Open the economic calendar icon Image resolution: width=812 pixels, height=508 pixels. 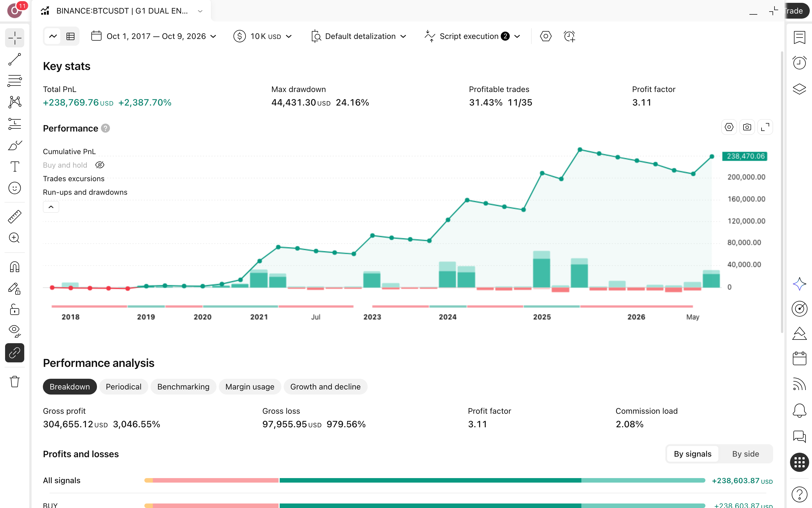pos(799,358)
